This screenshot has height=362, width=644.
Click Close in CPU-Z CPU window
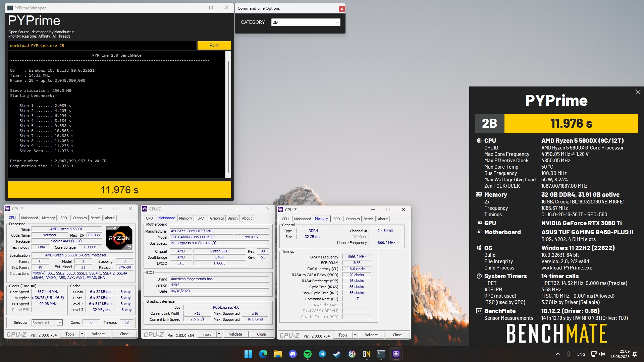[x=124, y=334]
